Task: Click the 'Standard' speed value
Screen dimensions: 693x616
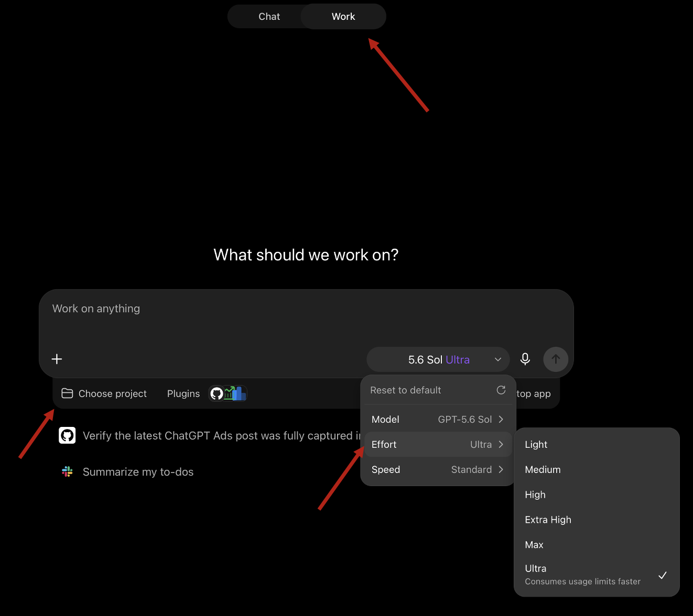Action: [x=471, y=470]
